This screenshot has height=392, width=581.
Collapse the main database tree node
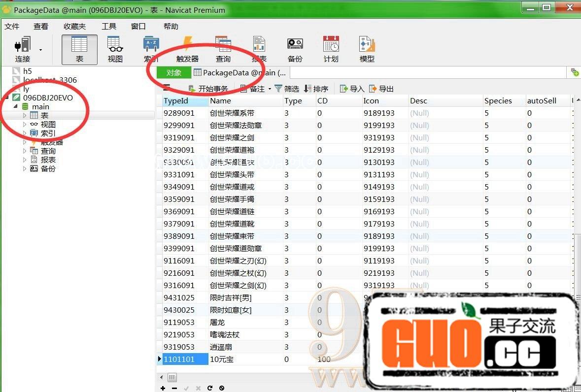click(15, 106)
